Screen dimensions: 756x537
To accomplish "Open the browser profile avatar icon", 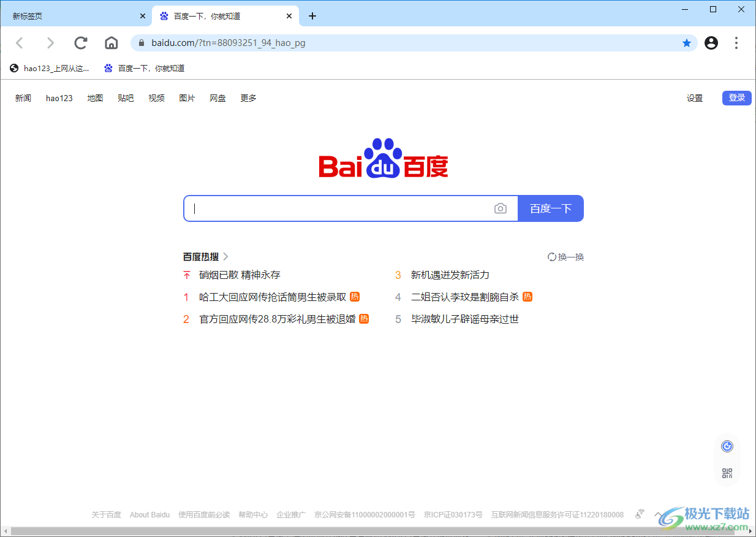I will (711, 43).
